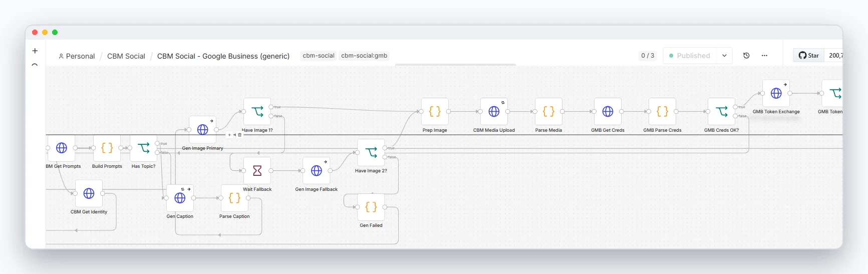868x274 pixels.
Task: Click the "CBM Media Upload" node label
Action: point(494,130)
